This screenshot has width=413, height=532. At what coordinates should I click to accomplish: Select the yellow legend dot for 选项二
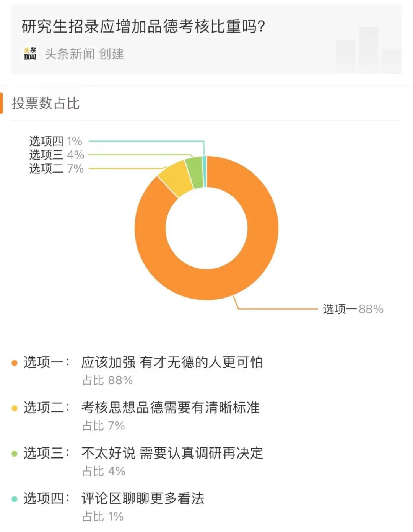point(15,408)
